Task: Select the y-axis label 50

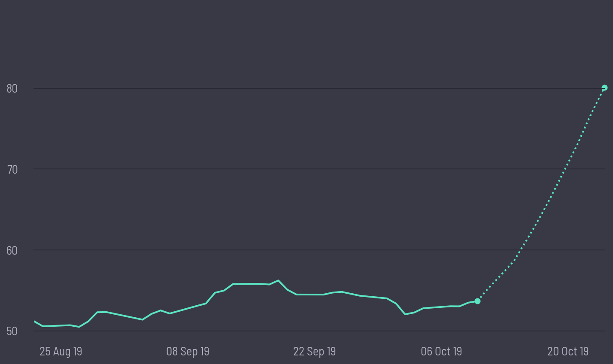Action: [12, 331]
